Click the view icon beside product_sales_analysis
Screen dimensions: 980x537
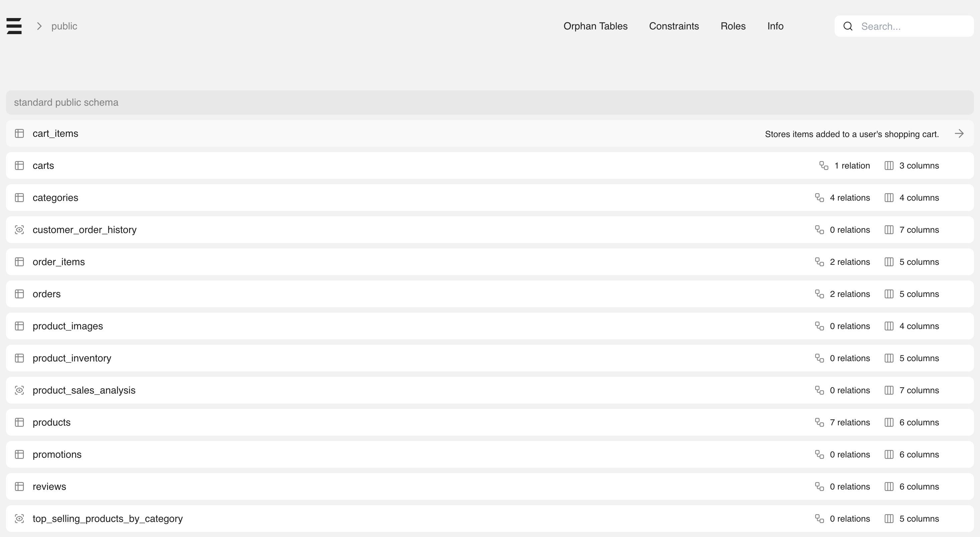19,390
